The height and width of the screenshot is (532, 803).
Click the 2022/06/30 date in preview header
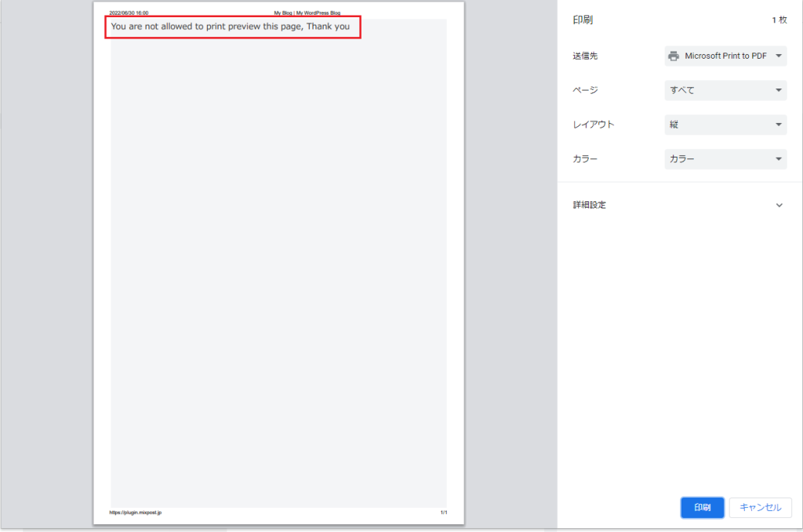[x=129, y=13]
